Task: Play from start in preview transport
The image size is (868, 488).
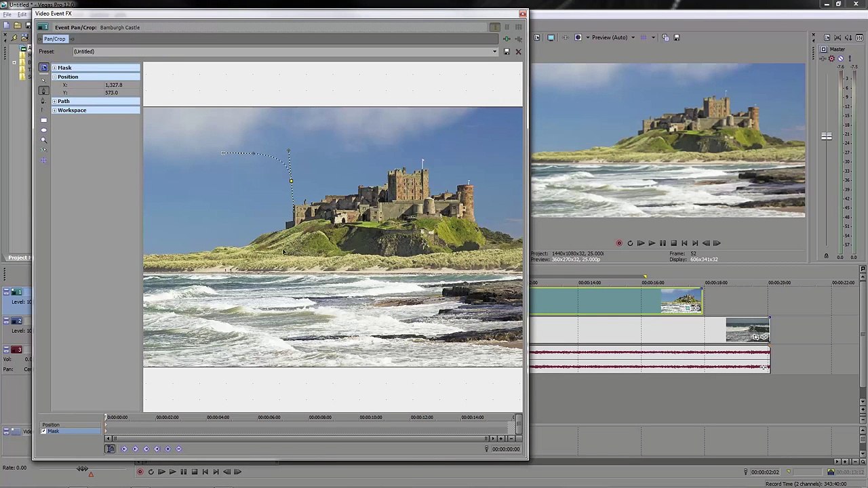Action: (x=641, y=243)
